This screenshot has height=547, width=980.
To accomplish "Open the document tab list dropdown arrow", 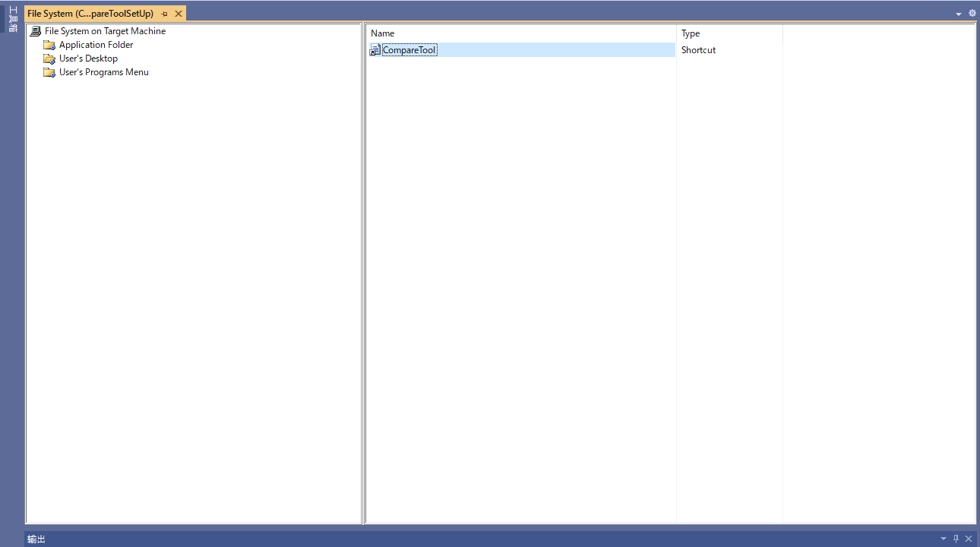I will tap(959, 14).
